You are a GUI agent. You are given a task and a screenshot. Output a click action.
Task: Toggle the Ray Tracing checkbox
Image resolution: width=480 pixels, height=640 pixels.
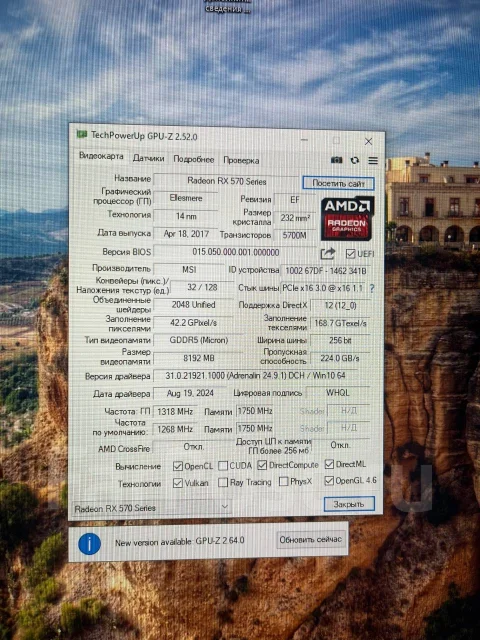(223, 482)
